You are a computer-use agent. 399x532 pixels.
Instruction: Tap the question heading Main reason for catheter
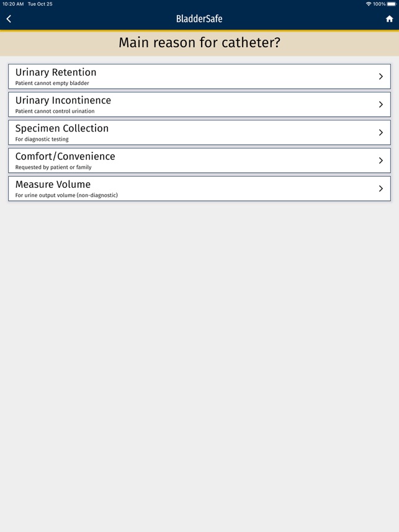[x=199, y=43]
